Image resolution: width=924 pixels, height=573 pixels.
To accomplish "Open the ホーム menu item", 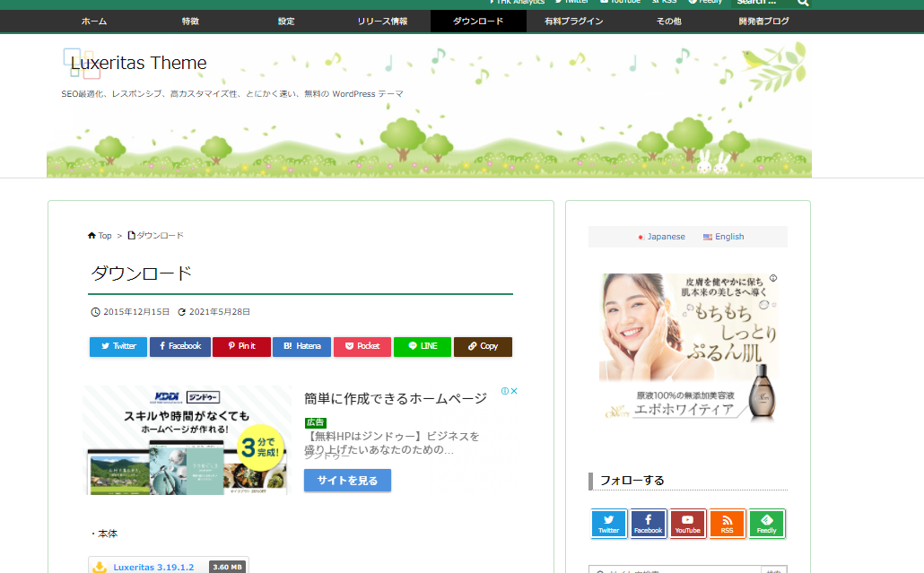I will coord(94,22).
